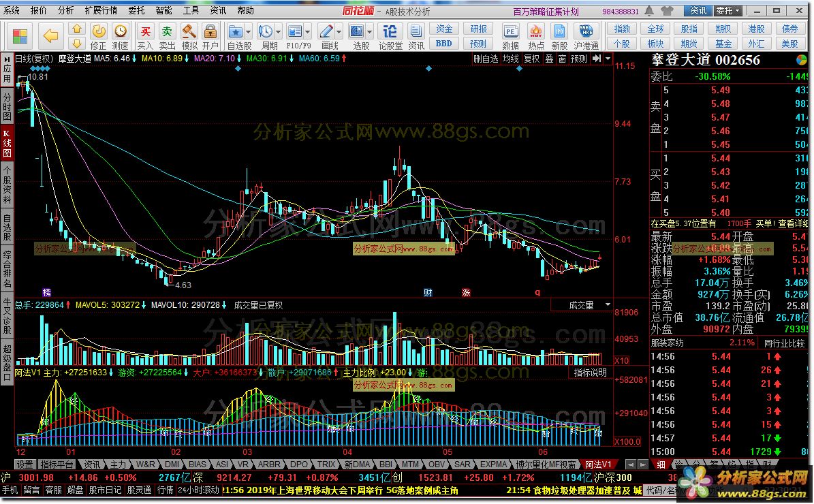Viewport: 814px width, 504px height.
Task: Toggle 复权 price adjustment on chart
Action: [531, 59]
